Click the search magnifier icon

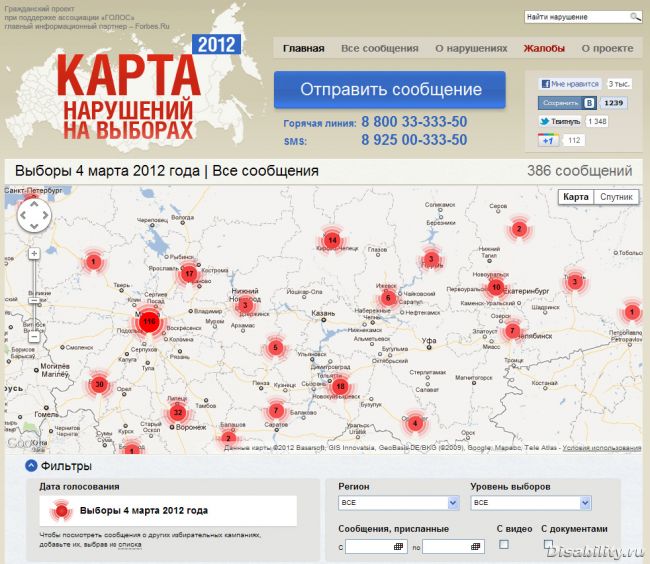click(635, 17)
